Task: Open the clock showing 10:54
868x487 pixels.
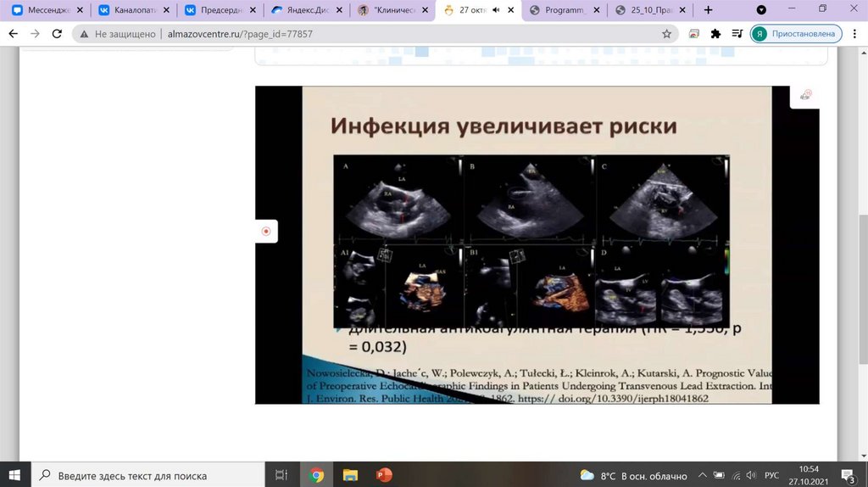Action: [809, 475]
